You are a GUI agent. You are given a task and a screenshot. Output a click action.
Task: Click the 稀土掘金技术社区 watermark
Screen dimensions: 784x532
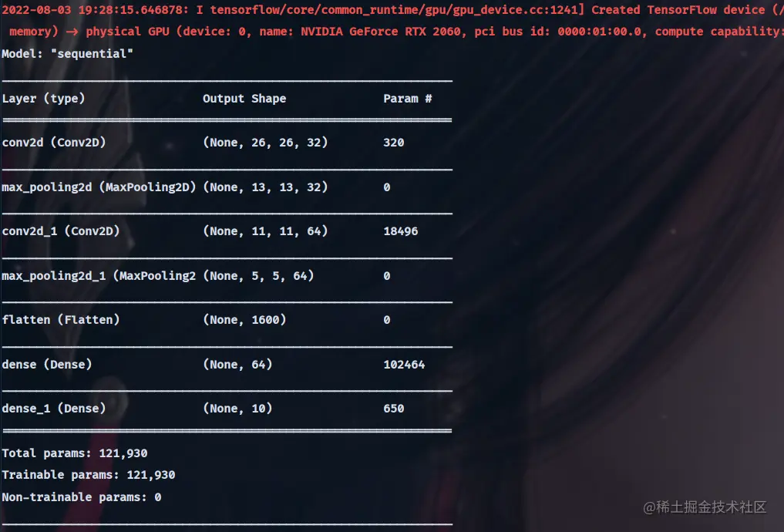pyautogui.click(x=705, y=507)
